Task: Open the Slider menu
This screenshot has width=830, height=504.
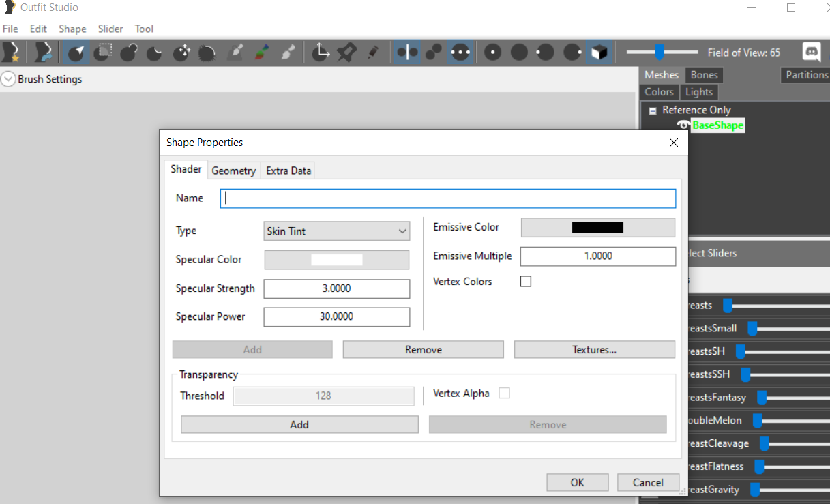Action: 110,29
